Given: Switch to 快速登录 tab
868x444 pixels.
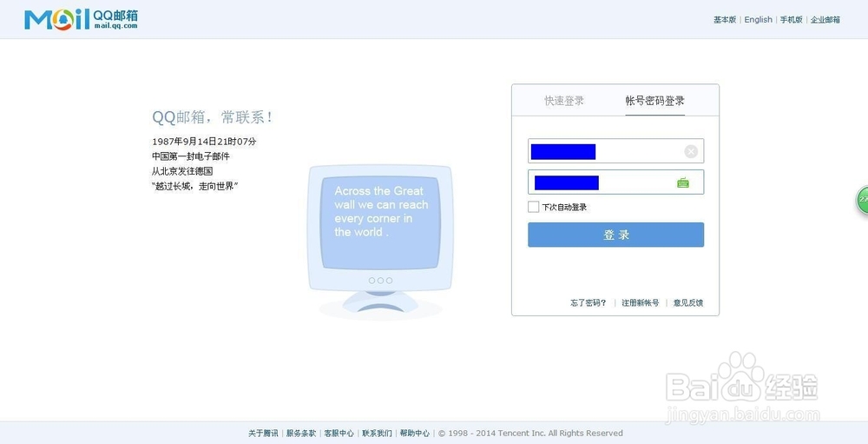Looking at the screenshot, I should (x=564, y=101).
